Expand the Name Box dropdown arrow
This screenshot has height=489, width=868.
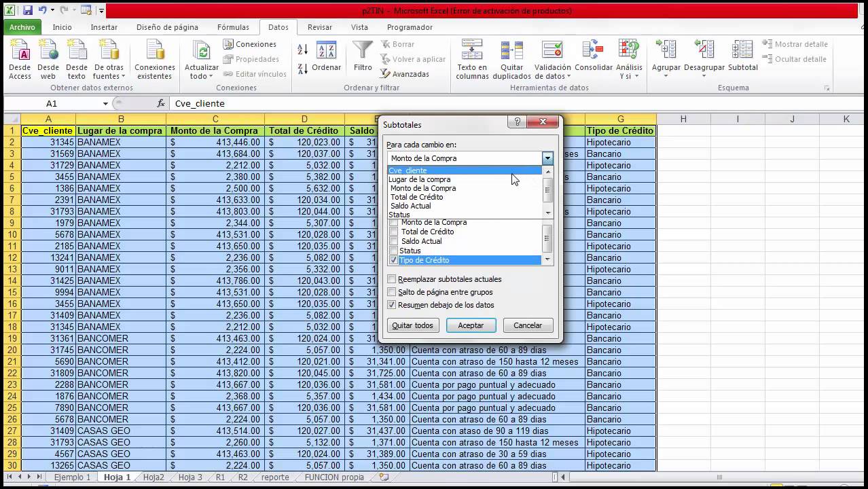pyautogui.click(x=105, y=103)
